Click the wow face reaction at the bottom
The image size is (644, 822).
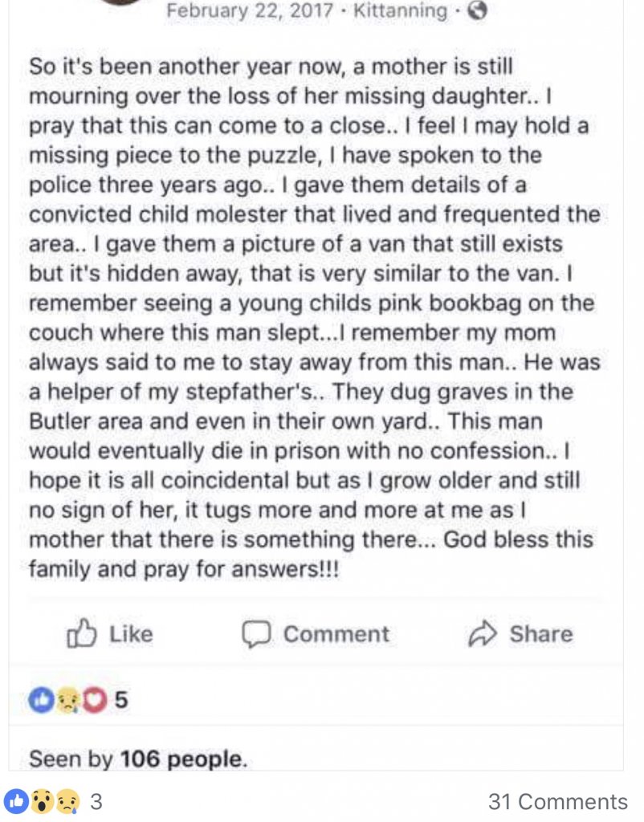coord(43,800)
